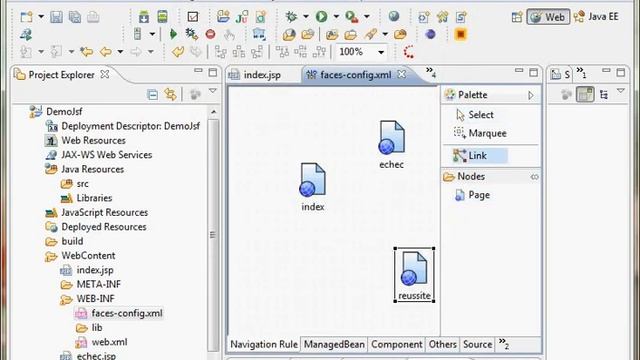This screenshot has width=640, height=360.
Task: Open the New wizard dropdown arrow
Action: pos(41,17)
